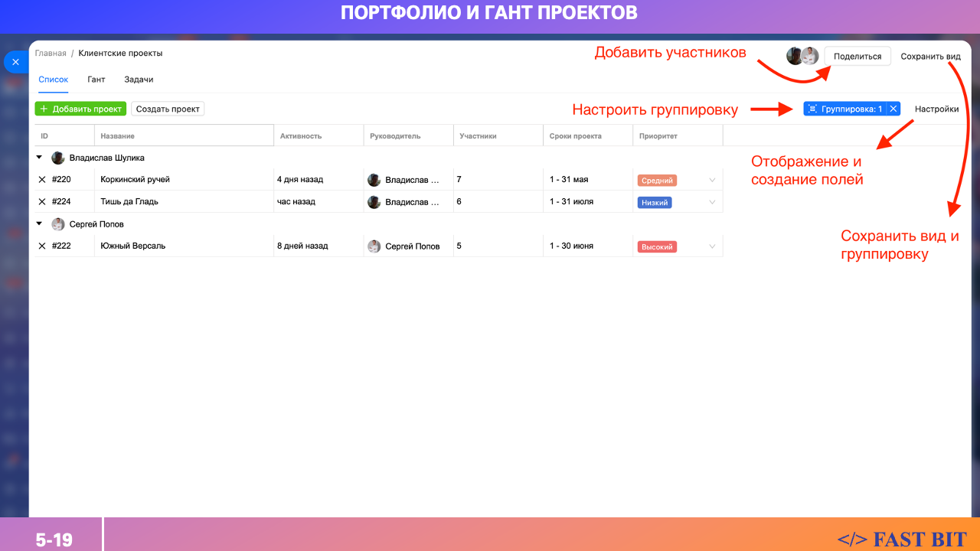Click the manager avatar in the Коркинский ручей row

tap(374, 180)
